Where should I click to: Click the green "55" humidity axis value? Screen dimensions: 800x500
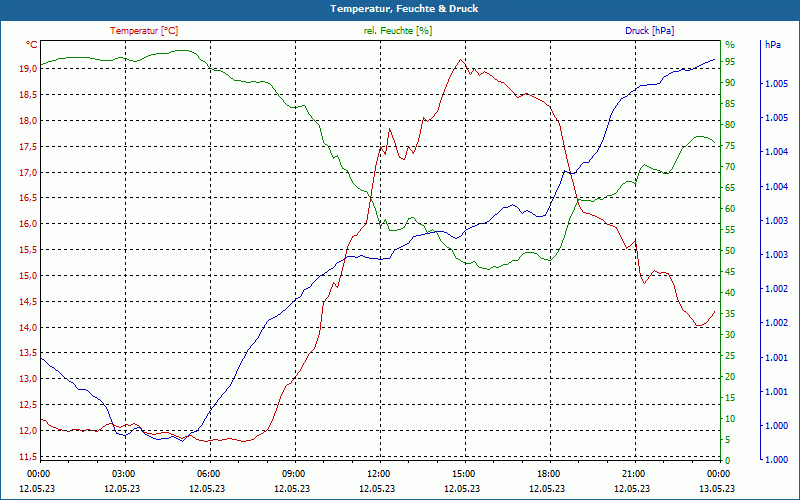click(x=730, y=230)
